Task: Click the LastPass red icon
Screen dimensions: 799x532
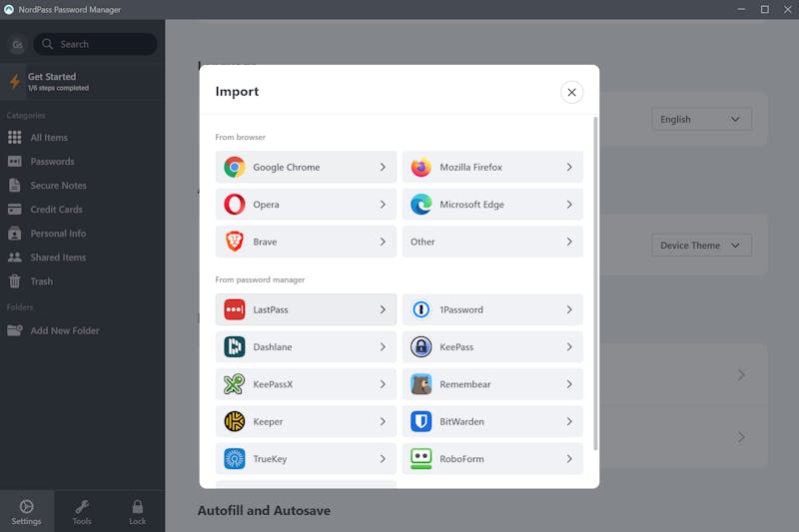Action: (x=235, y=309)
